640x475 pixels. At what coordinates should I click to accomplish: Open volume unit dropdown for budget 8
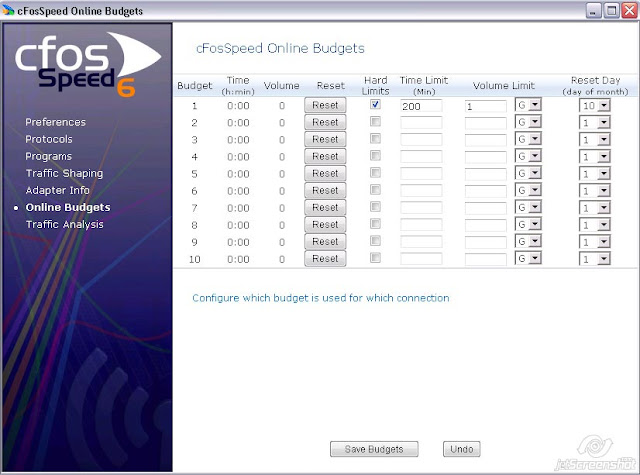click(528, 224)
